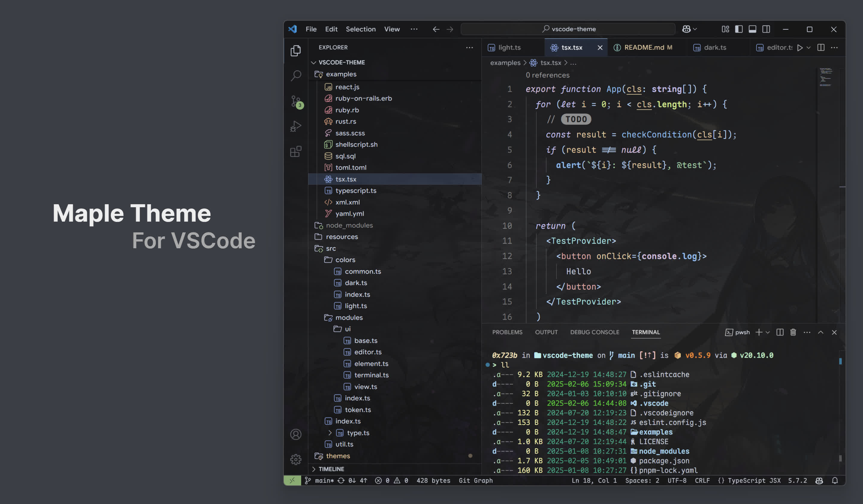Image resolution: width=863 pixels, height=504 pixels.
Task: Click the Accounts icon in activity bar
Action: tap(296, 434)
